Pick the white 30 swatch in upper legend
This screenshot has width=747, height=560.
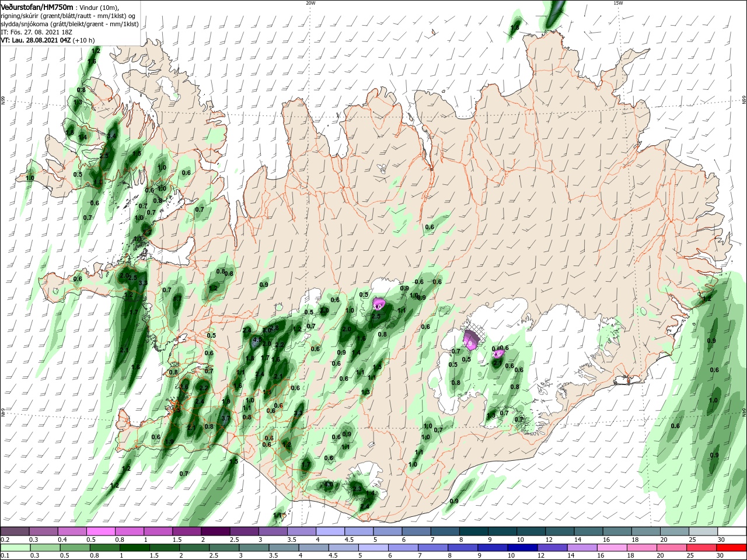[x=731, y=531]
